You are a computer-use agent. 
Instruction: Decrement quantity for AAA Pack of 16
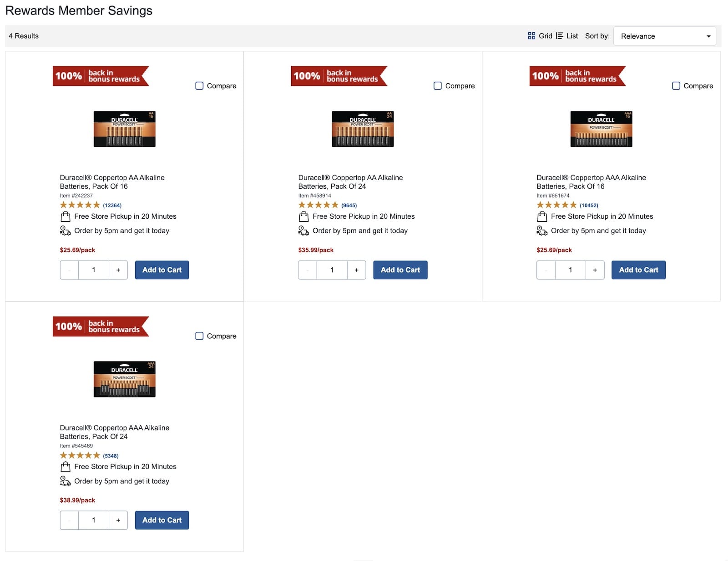coord(546,270)
